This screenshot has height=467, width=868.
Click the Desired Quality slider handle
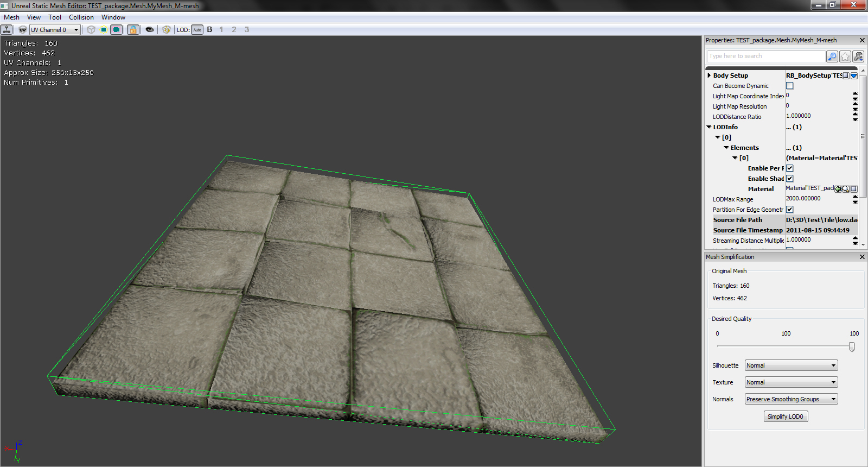852,346
